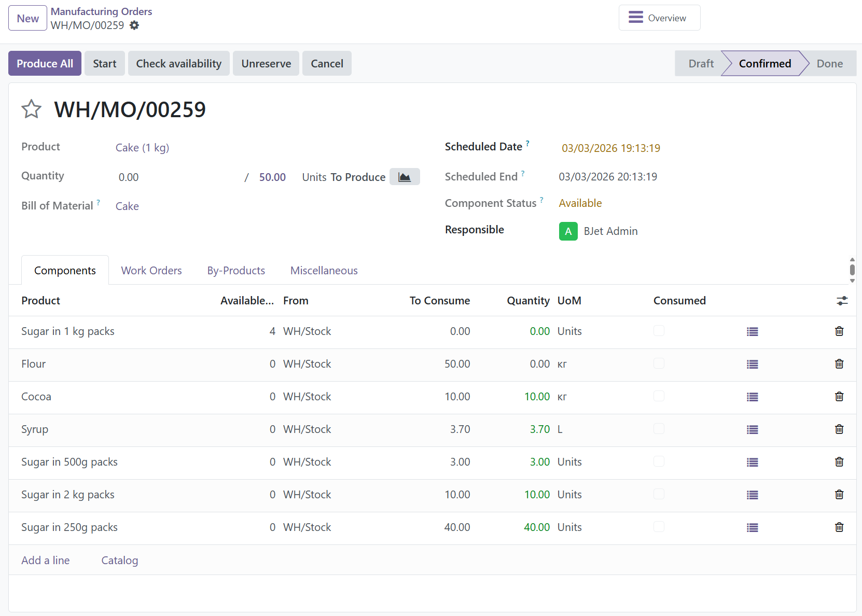Open detailed operations list for Flour

(x=752, y=365)
